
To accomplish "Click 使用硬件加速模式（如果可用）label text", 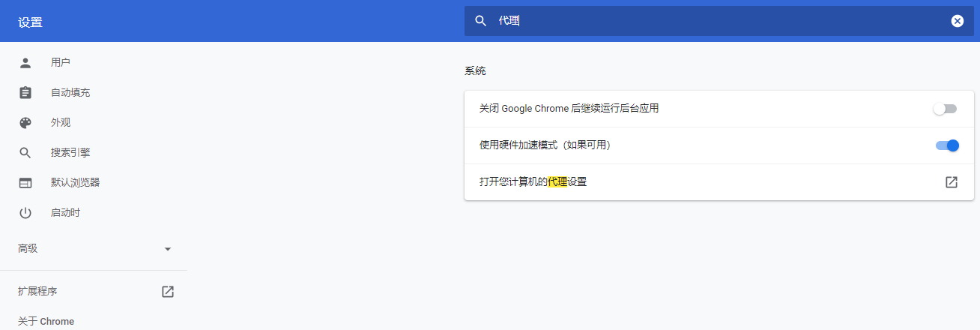I will click(x=545, y=145).
